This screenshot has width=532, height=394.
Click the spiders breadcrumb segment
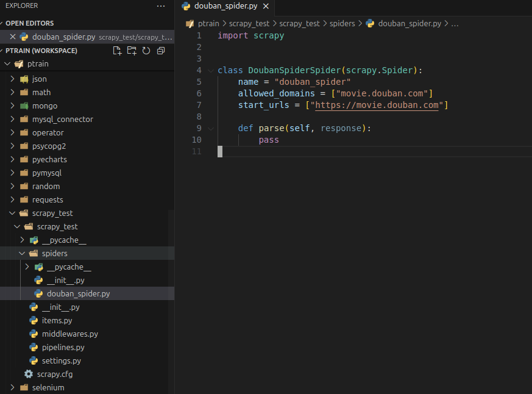click(343, 24)
